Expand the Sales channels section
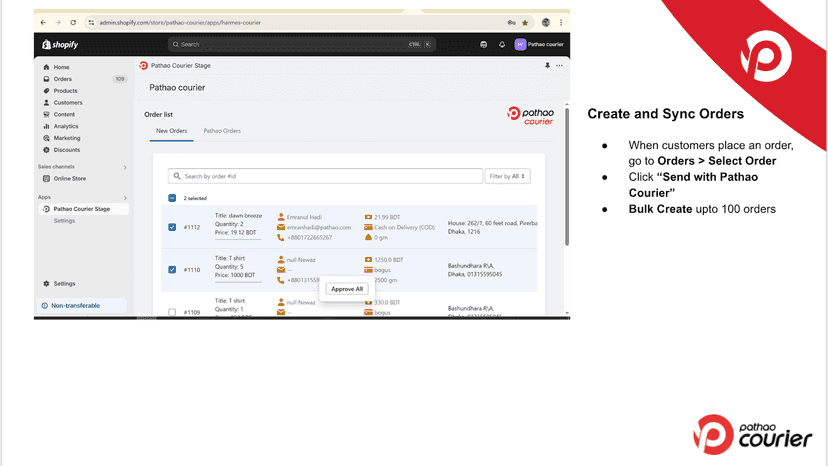The image size is (828, 466). click(x=125, y=167)
